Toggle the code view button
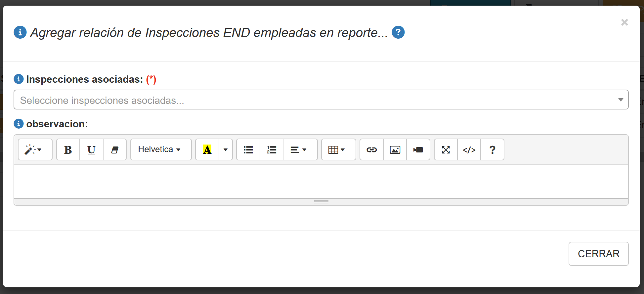Viewport: 644px width, 294px height. click(x=469, y=150)
